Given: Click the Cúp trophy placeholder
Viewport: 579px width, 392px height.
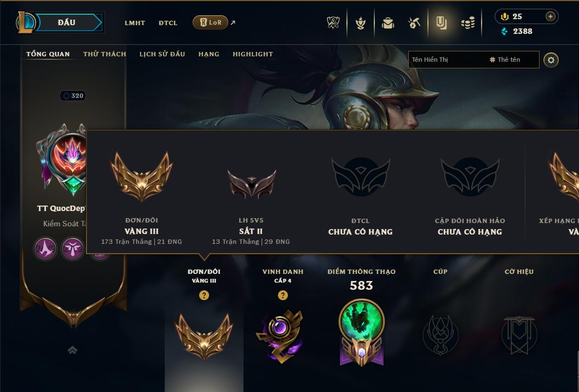Looking at the screenshot, I should [441, 335].
